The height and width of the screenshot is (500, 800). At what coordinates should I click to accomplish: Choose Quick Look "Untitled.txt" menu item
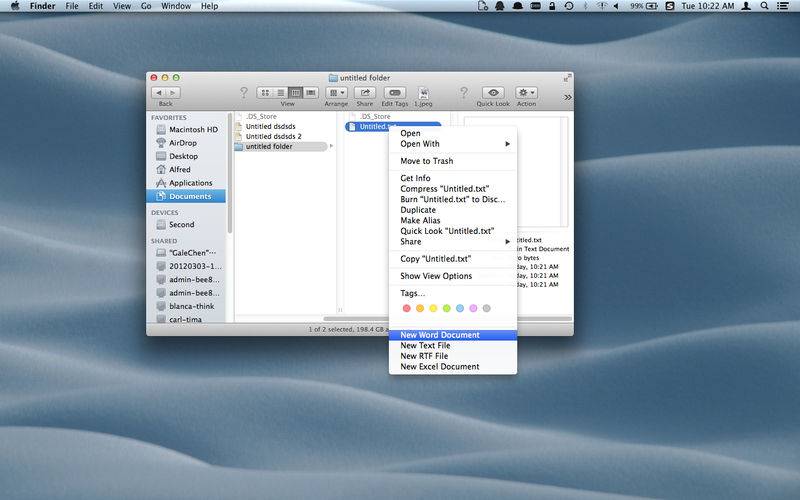pyautogui.click(x=453, y=231)
